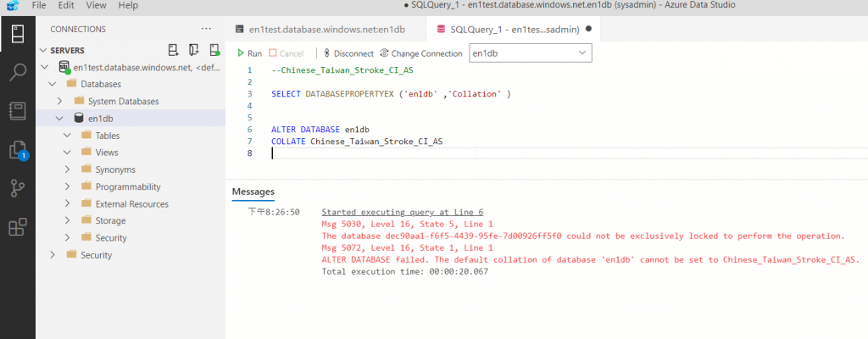Switch to the en1test.database.windows.net:en1db tab
Screen dimensions: 868x339
coord(326,30)
